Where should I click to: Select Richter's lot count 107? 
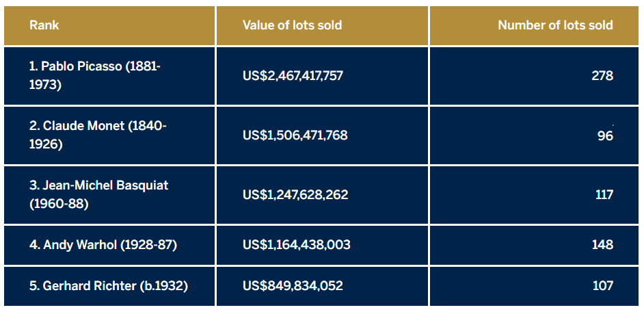(603, 286)
